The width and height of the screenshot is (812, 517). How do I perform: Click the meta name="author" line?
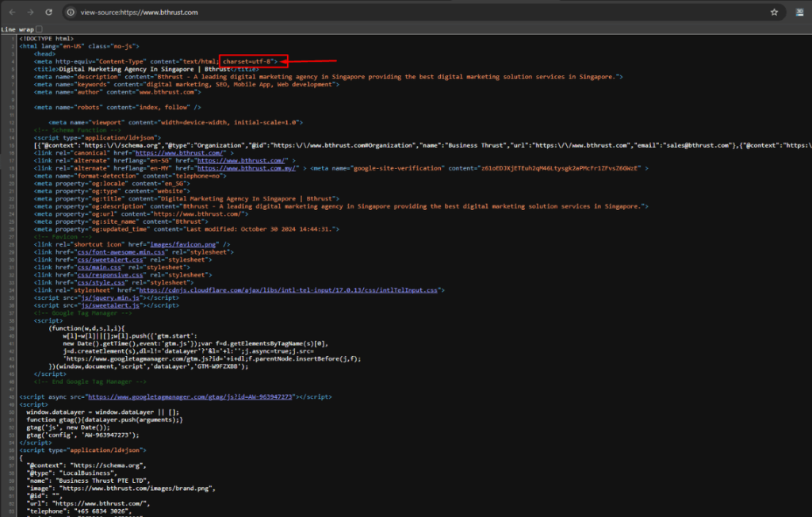pos(117,92)
